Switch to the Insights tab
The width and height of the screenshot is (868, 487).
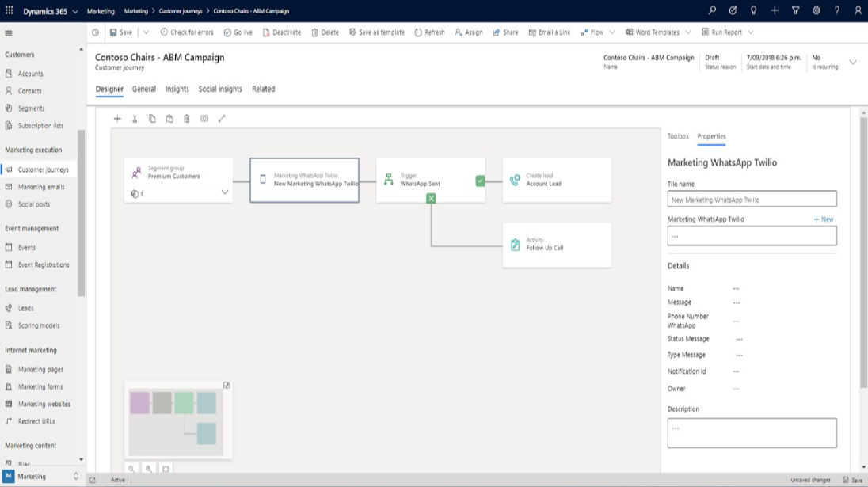point(177,89)
